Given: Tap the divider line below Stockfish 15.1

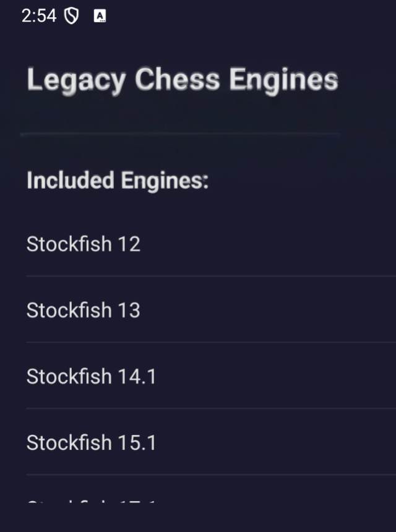Looking at the screenshot, I should pyautogui.click(x=210, y=474).
